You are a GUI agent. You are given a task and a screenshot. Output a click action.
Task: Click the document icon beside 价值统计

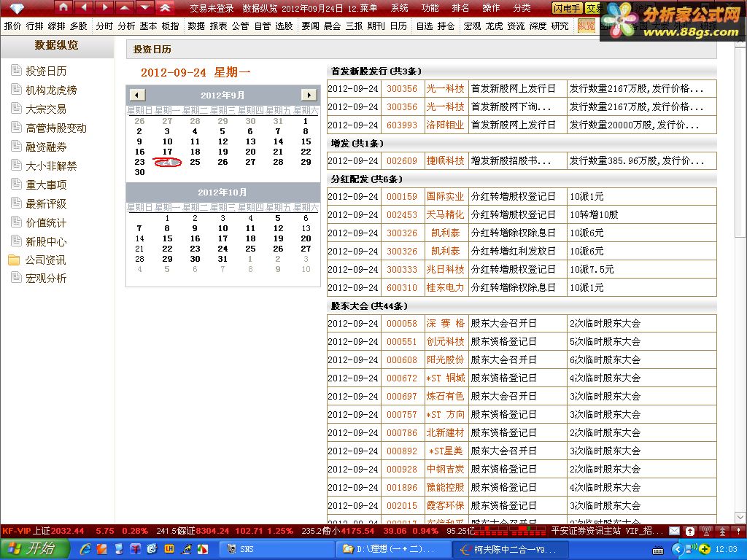coord(17,222)
